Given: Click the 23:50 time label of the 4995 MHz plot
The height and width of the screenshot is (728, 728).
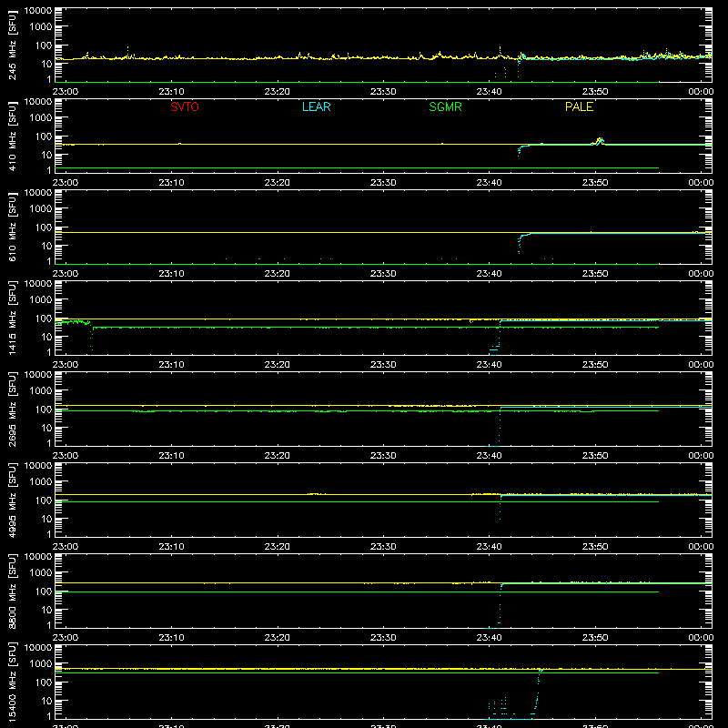Looking at the screenshot, I should tap(595, 547).
